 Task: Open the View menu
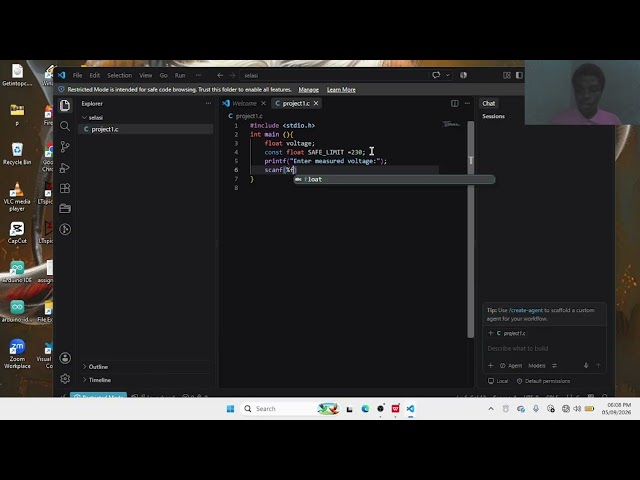point(145,75)
